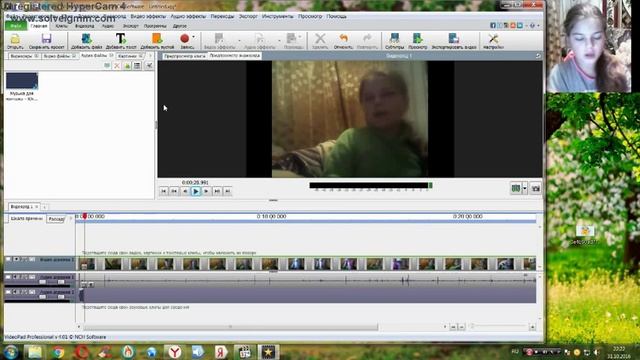Select the music file thumbnail in bin
Image resolution: width=640 pixels, height=360 pixels.
pyautogui.click(x=22, y=80)
